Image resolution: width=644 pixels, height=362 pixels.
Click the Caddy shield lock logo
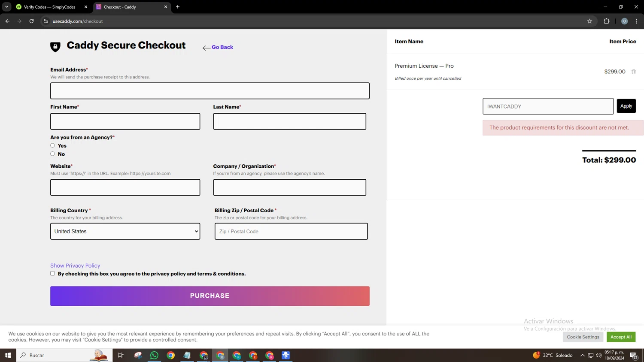tap(55, 47)
